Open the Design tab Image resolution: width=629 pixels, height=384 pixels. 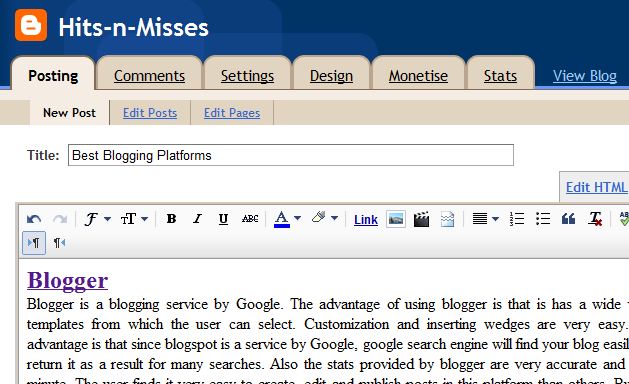[x=331, y=75]
